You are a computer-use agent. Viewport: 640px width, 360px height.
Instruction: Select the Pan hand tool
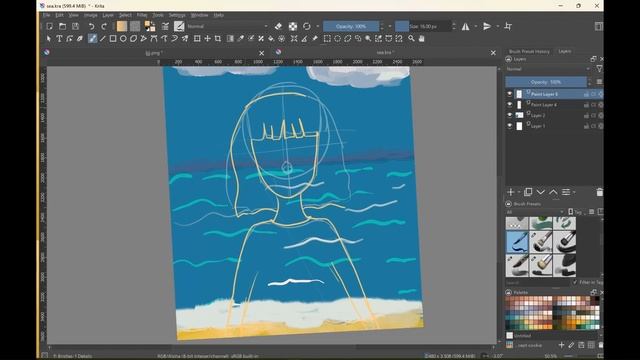coord(422,38)
